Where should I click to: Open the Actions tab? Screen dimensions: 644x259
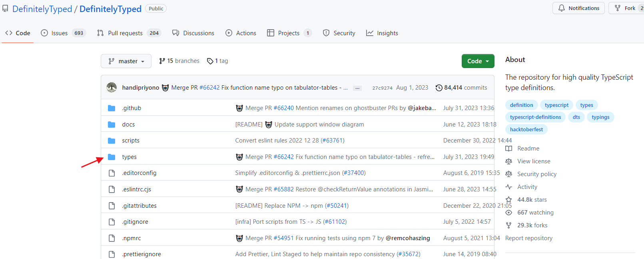(241, 33)
